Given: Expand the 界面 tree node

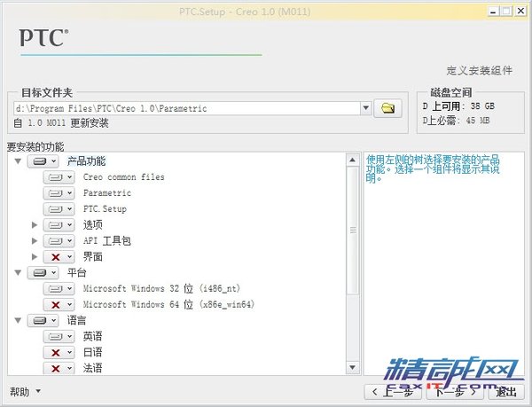Looking at the screenshot, I should click(34, 257).
